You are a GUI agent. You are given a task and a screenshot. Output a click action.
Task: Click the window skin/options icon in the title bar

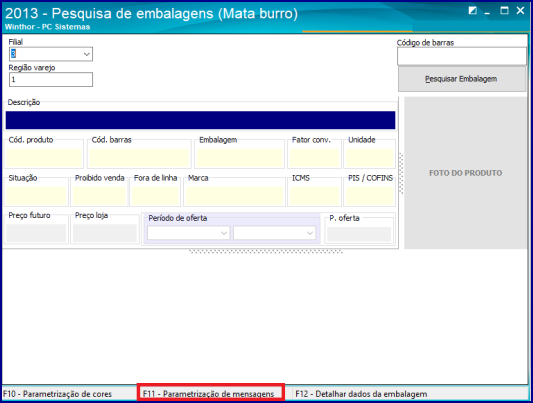(472, 11)
